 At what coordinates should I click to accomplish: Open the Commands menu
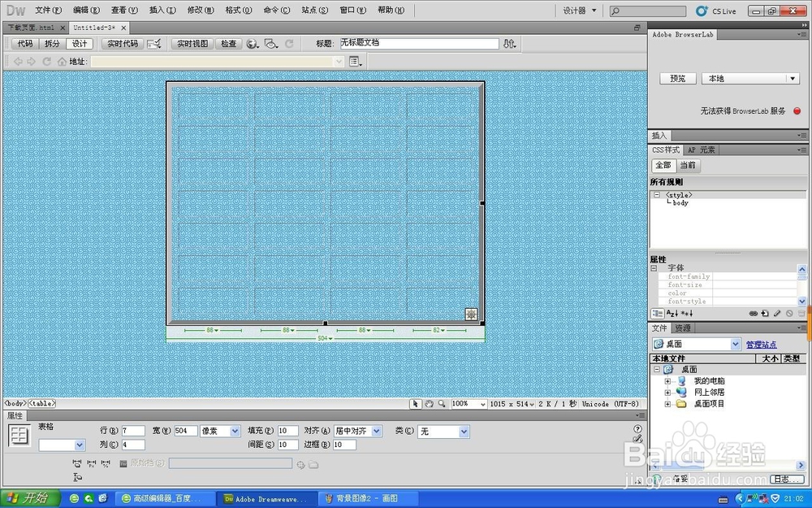tap(277, 11)
